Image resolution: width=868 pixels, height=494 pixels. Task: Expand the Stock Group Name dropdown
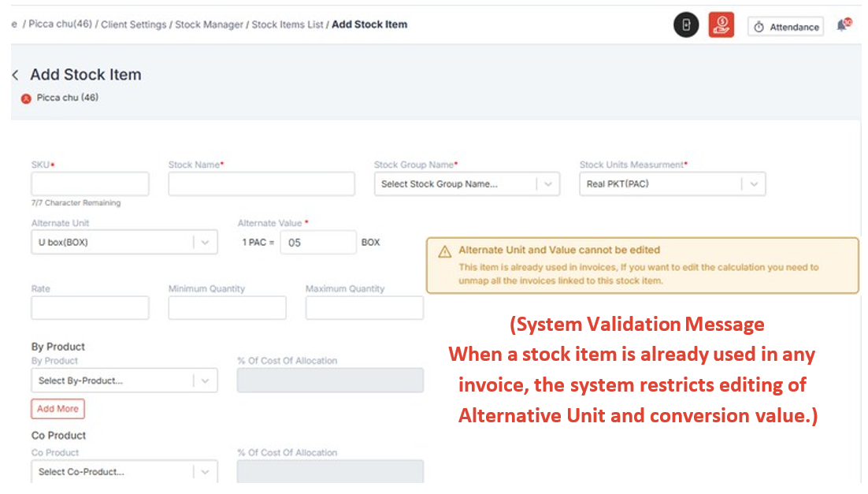pos(466,184)
